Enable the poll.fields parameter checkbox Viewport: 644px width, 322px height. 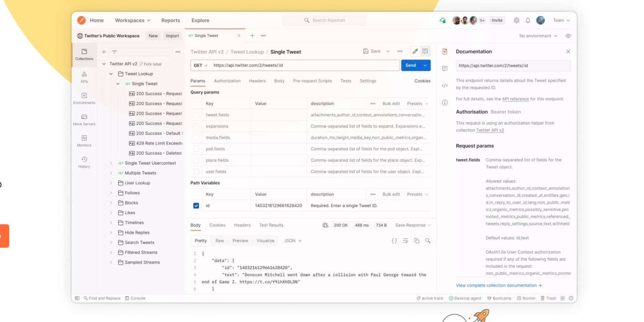pos(196,149)
